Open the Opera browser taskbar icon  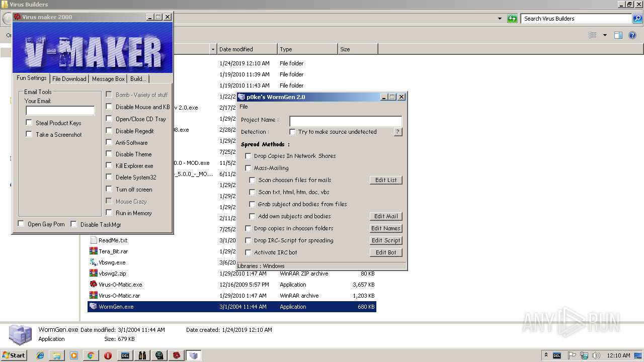108,355
